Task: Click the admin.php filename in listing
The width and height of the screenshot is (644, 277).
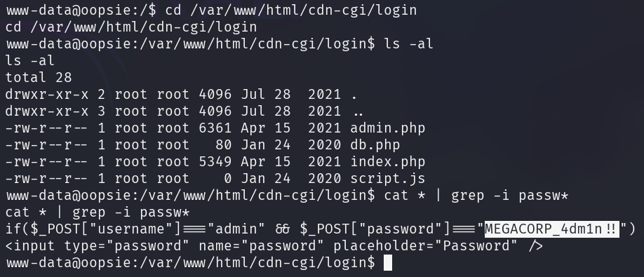Action: (387, 128)
